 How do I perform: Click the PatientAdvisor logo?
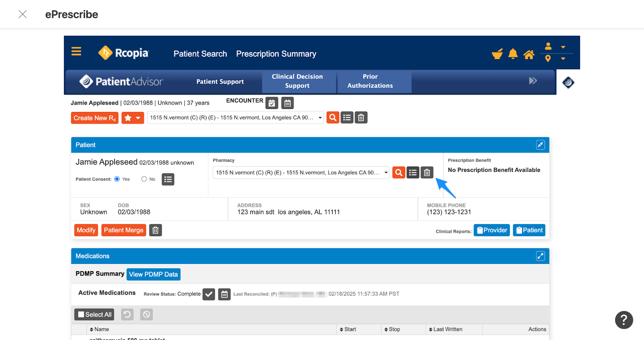click(121, 82)
